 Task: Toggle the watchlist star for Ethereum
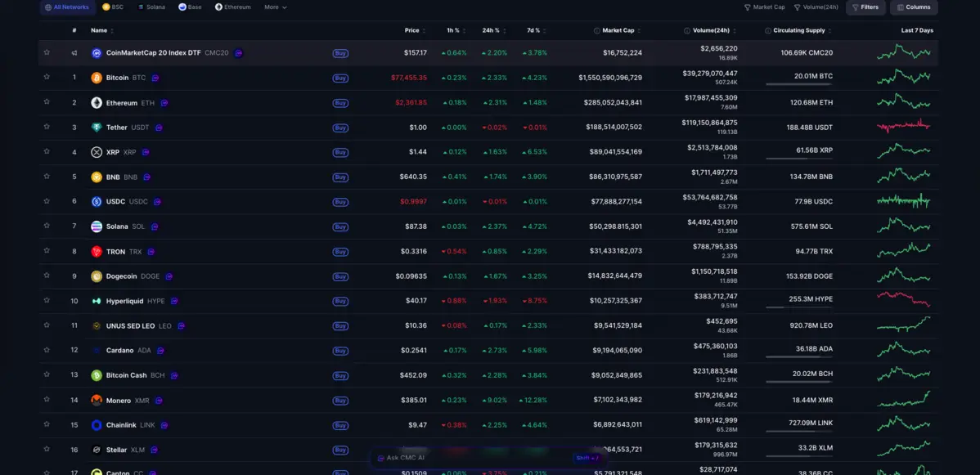tap(46, 102)
